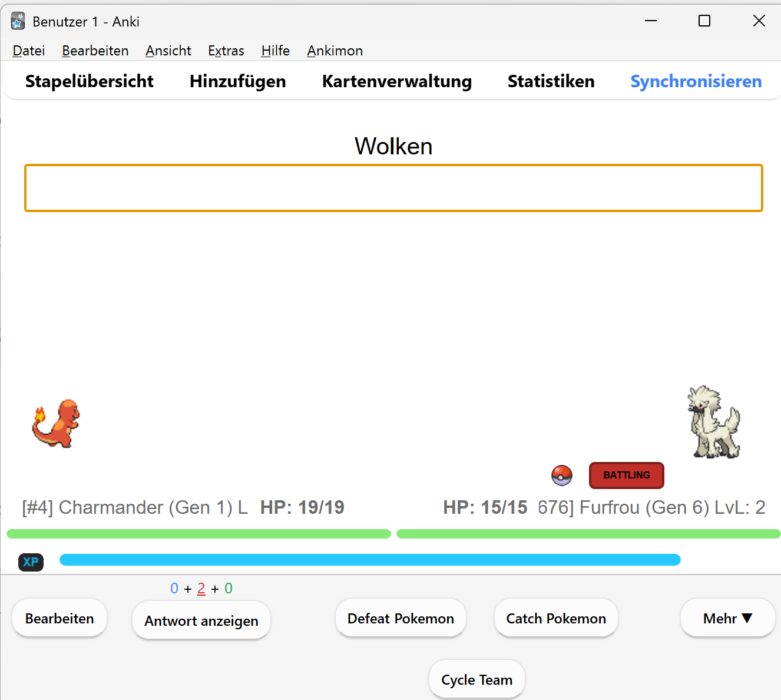Screen dimensions: 781x700
Task: Click Furfrou's green HP bar
Action: 588,534
